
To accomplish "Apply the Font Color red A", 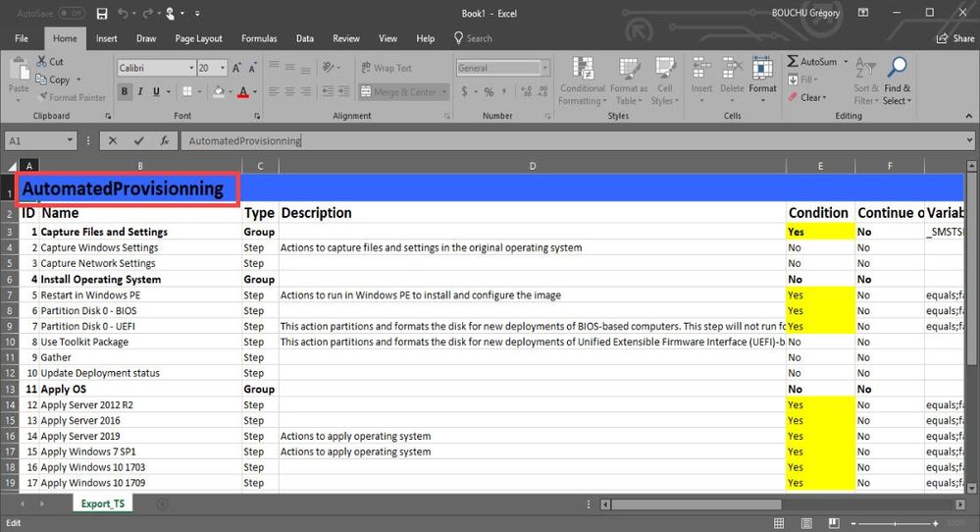I will [243, 92].
